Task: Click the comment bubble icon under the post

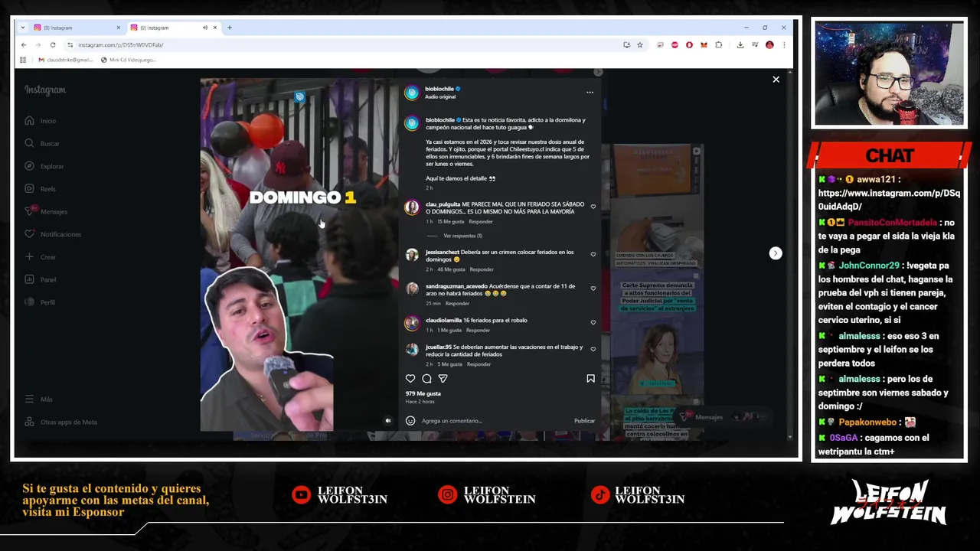Action: tap(426, 378)
